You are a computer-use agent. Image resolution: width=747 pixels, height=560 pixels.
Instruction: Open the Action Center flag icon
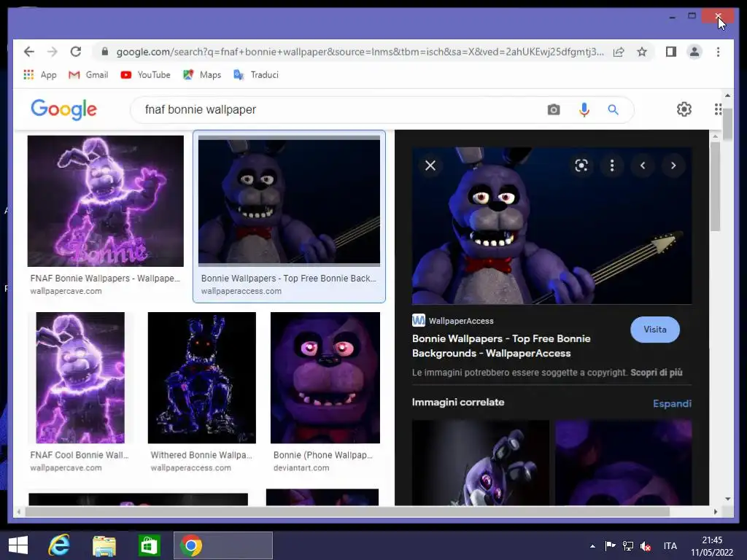(x=610, y=545)
